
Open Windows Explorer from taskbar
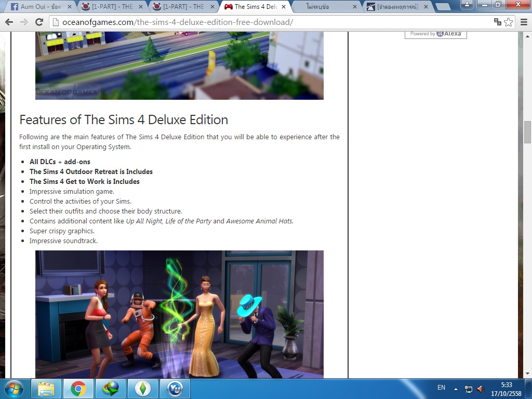(x=46, y=389)
